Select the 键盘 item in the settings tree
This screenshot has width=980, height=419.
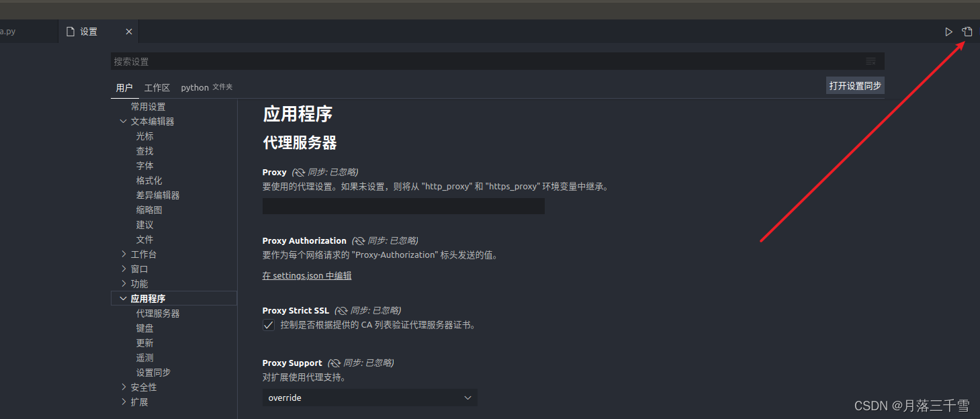(144, 328)
